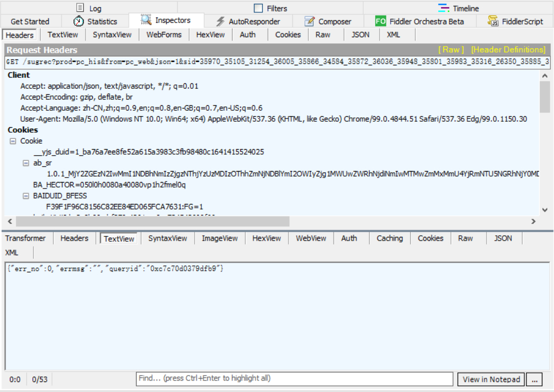Click the headers scroll up arrow
This screenshot has width=554, height=392.
(x=545, y=76)
